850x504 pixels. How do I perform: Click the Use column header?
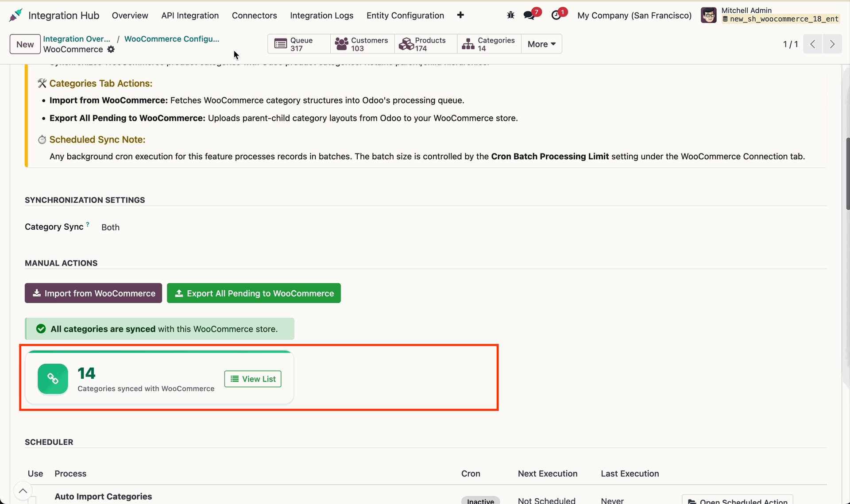[35, 473]
